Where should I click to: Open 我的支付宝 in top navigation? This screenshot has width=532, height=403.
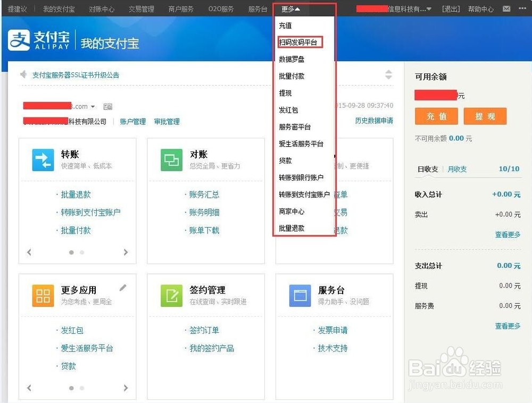(x=59, y=9)
